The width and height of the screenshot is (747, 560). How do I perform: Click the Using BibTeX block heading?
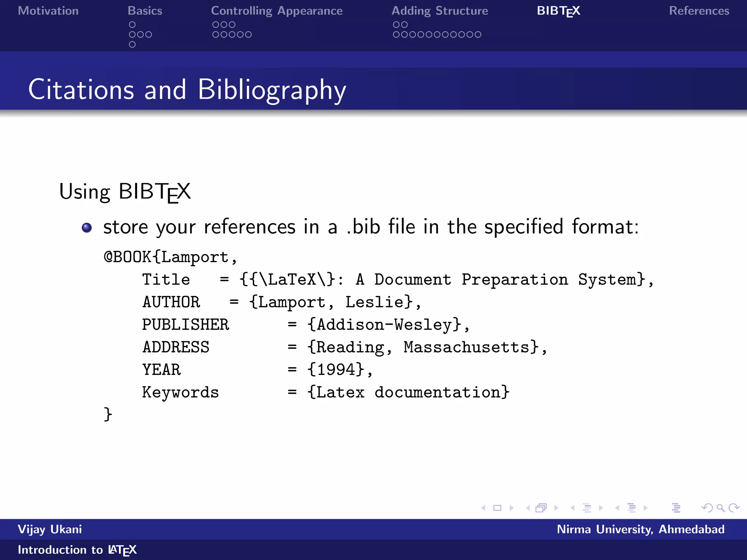click(125, 192)
